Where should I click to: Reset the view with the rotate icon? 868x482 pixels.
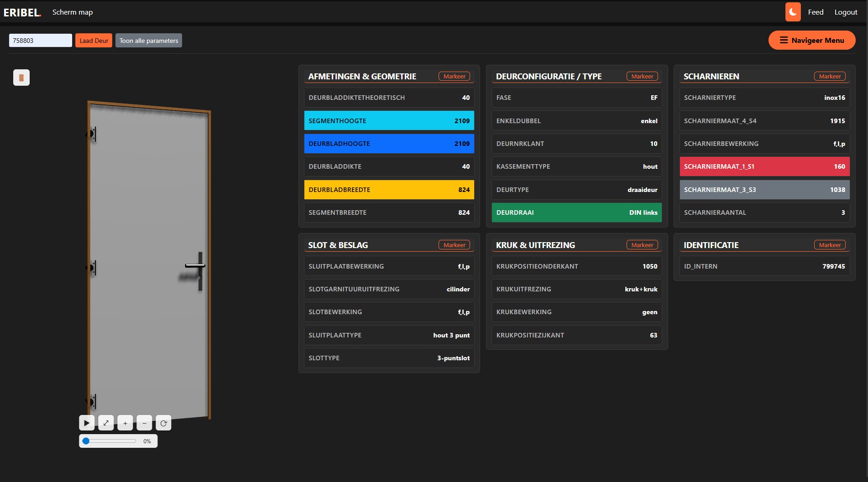[163, 423]
